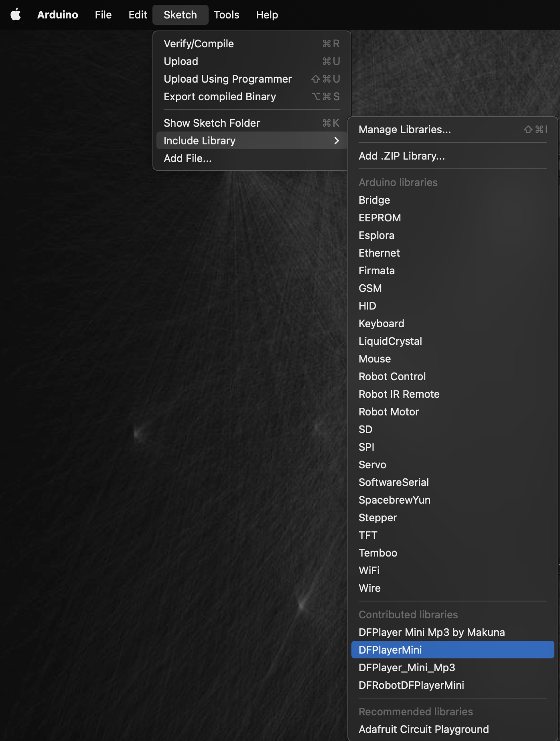The height and width of the screenshot is (741, 560).
Task: Include the WiFi library
Action: click(452, 571)
